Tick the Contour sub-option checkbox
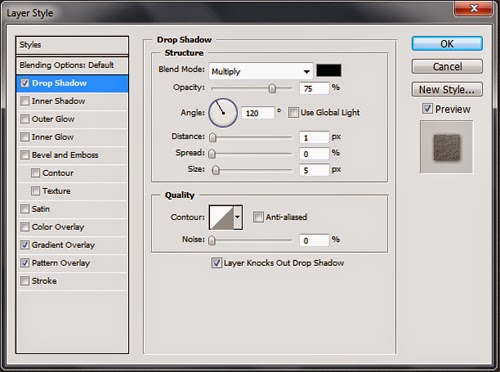This screenshot has width=500, height=372. [x=35, y=173]
